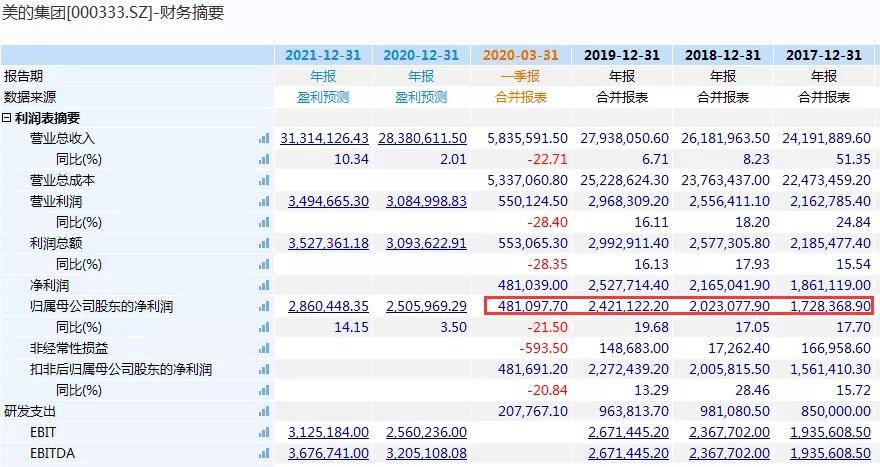Viewport: 880px width, 467px height.
Task: Select parent net profit cell 481,097.70
Action: (533, 306)
